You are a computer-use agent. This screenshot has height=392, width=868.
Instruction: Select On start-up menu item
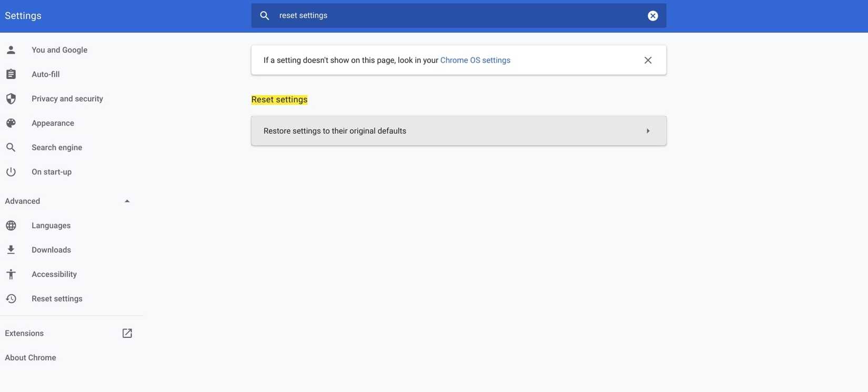[x=52, y=172]
